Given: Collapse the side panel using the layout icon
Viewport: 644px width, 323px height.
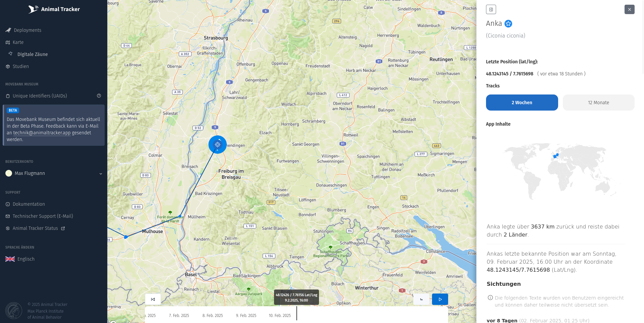Looking at the screenshot, I should [491, 9].
